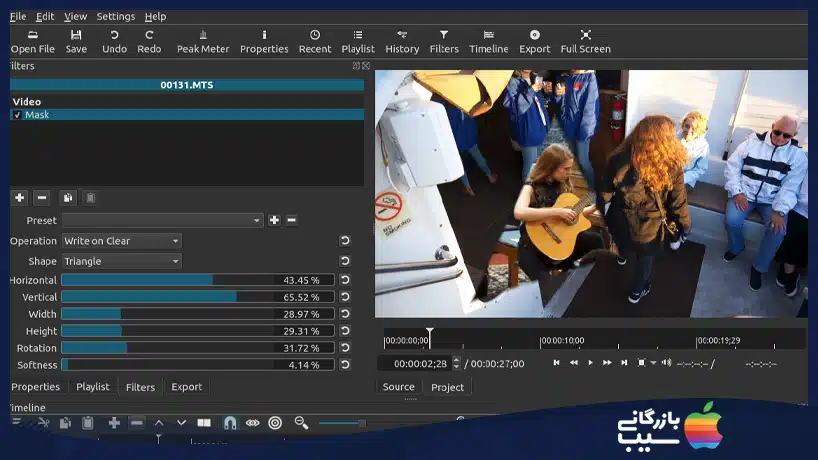The height and width of the screenshot is (460, 818).
Task: Click the Export toolbar icon
Action: (x=534, y=41)
